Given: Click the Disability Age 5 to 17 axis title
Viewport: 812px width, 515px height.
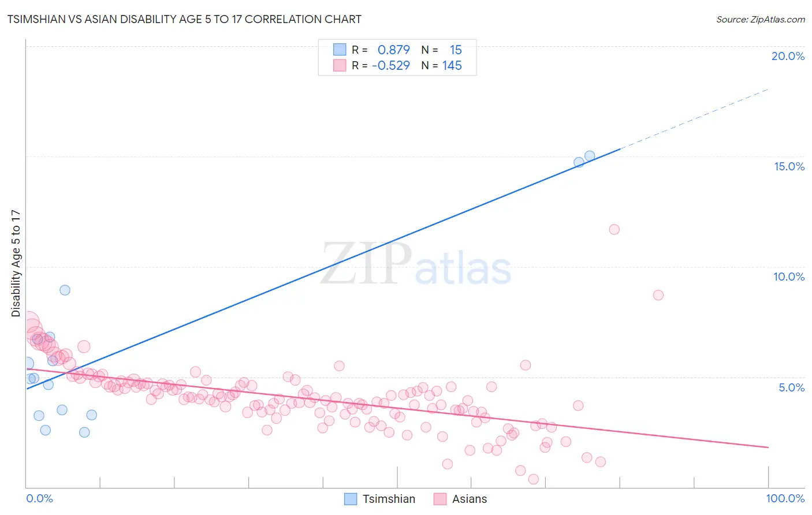Looking at the screenshot, I should 16,263.
